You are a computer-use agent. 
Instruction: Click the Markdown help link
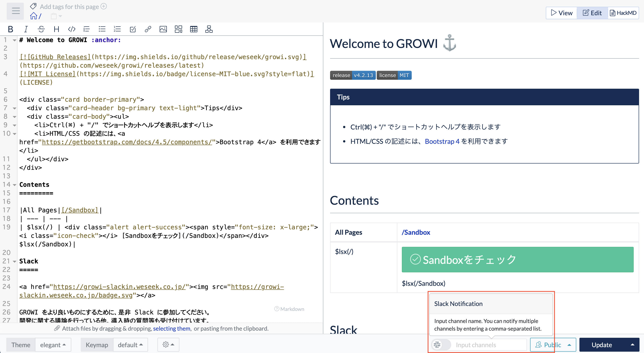[289, 309]
